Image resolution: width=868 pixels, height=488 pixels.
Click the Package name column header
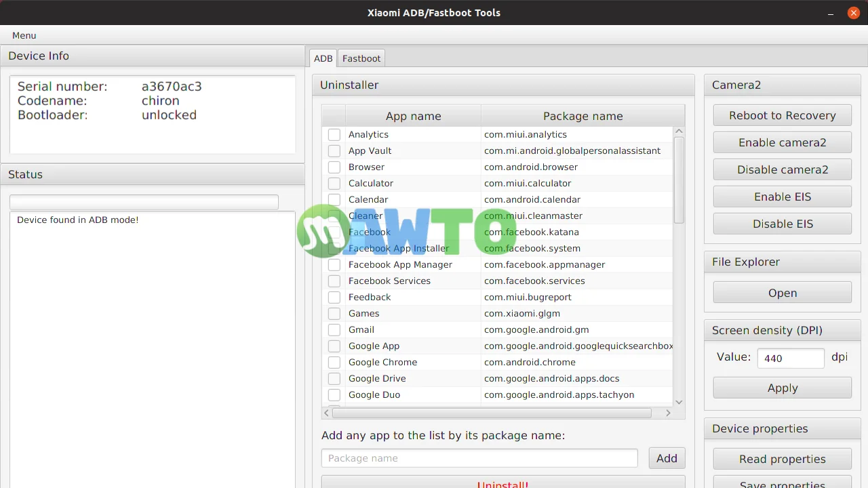click(x=583, y=116)
